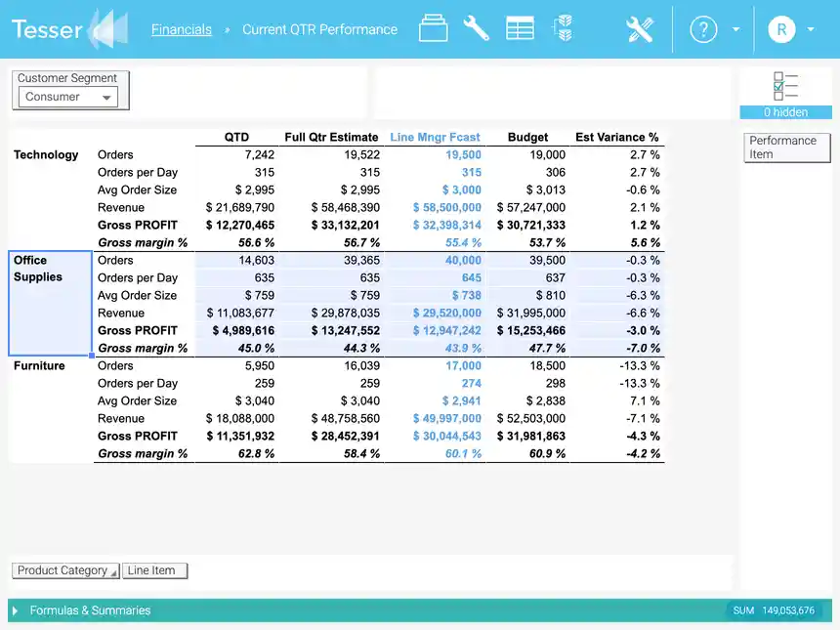Click the 0 hidden indicator
Image resolution: width=840 pixels, height=630 pixels.
coord(785,112)
